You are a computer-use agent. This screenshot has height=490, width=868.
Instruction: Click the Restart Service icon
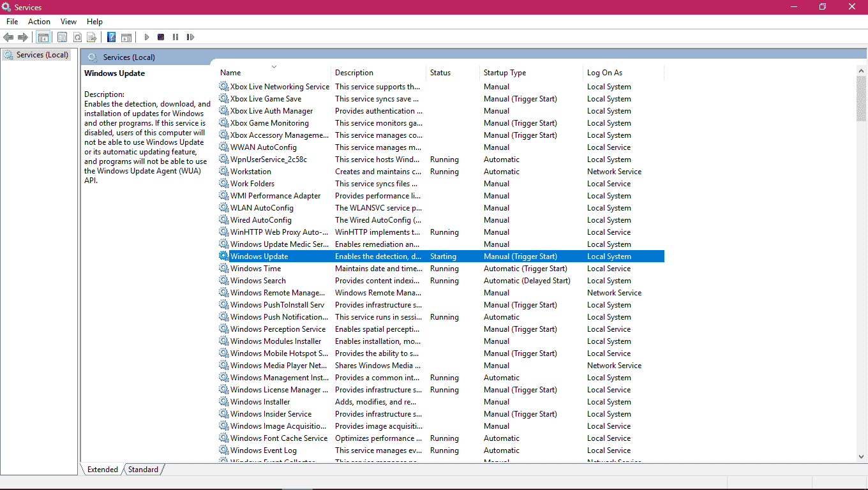tap(190, 38)
